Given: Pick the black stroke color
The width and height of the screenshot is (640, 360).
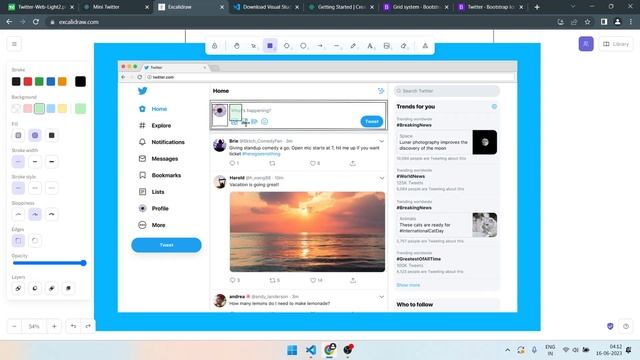Looking at the screenshot, I should pos(16,82).
